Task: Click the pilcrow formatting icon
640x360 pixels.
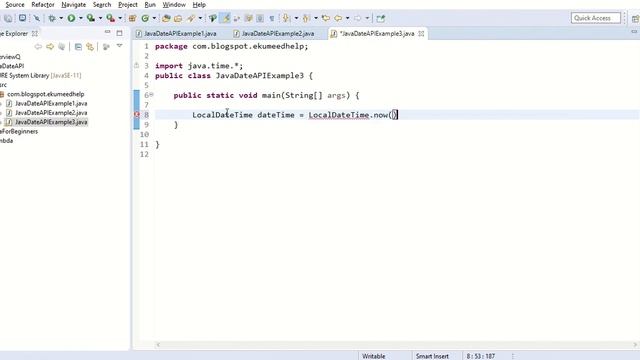Action: [x=272, y=18]
